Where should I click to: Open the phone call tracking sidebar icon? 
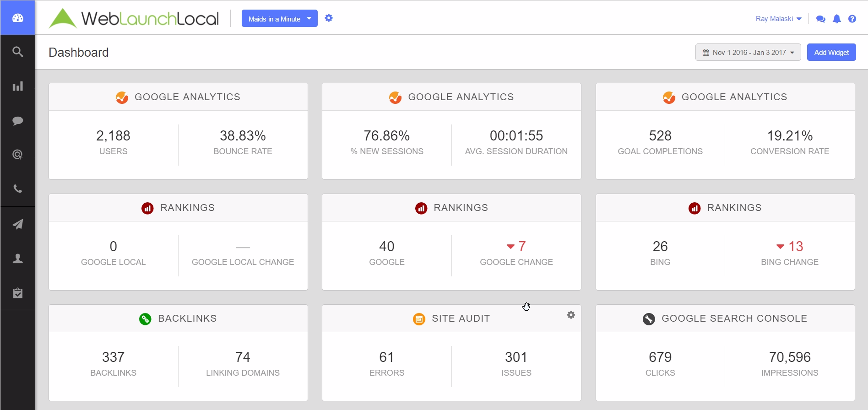17,189
